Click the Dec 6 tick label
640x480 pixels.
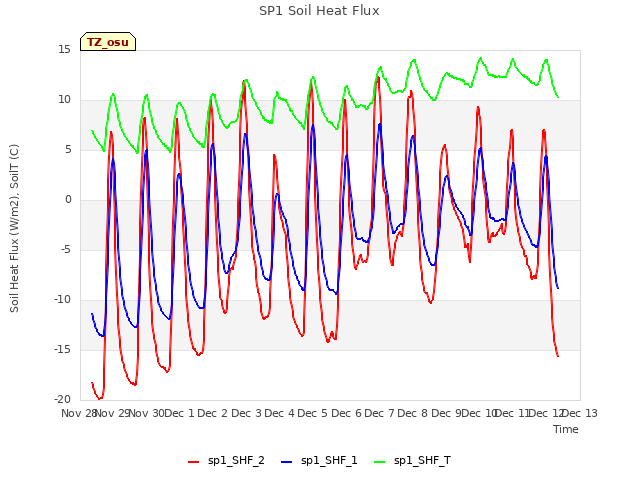[x=346, y=413]
